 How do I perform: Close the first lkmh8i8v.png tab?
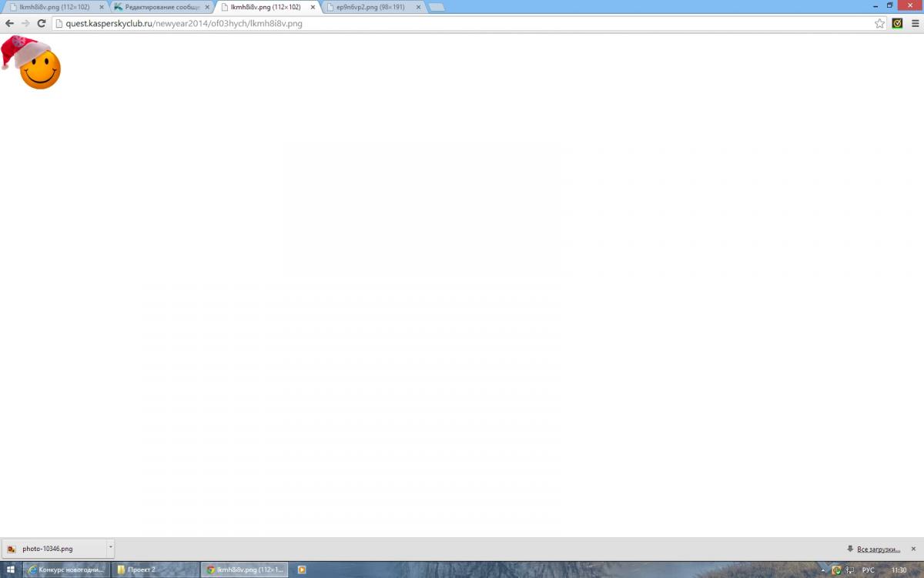pyautogui.click(x=102, y=7)
